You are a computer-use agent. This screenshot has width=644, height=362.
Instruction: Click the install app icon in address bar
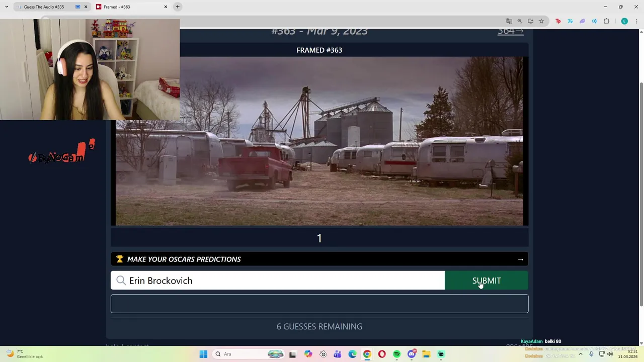point(530,21)
